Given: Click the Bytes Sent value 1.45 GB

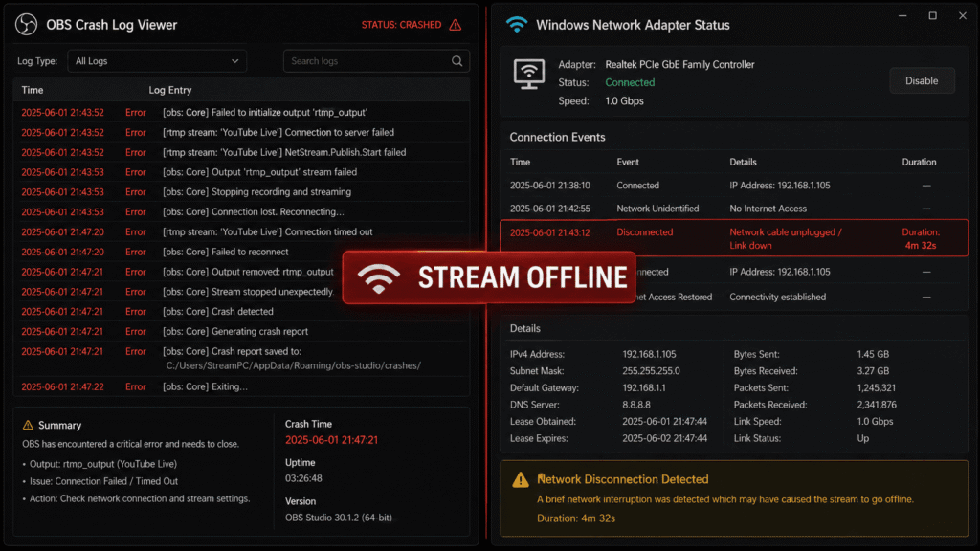Looking at the screenshot, I should [873, 354].
